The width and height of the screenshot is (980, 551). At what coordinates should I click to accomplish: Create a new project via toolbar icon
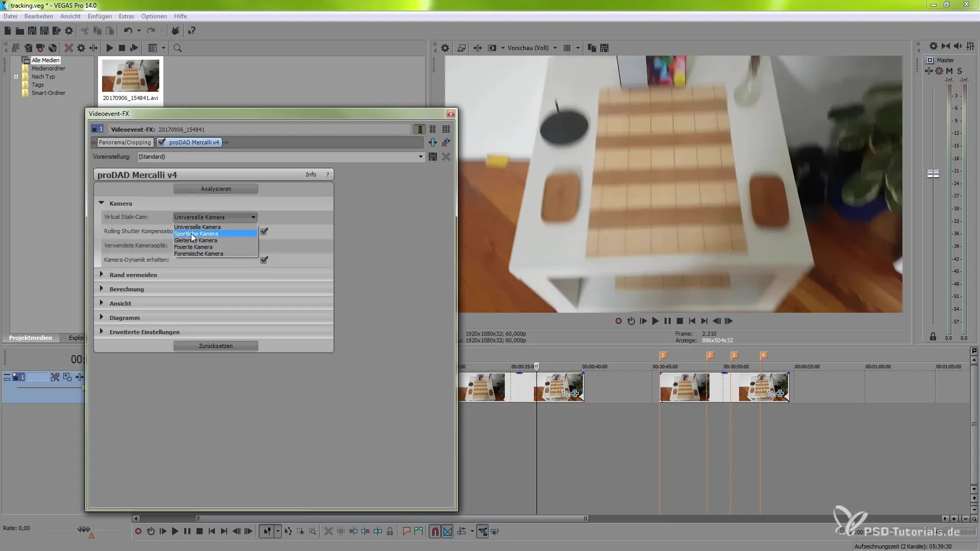point(8,31)
